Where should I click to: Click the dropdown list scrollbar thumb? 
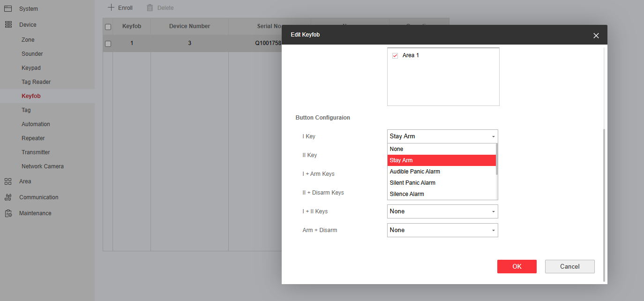(497, 159)
